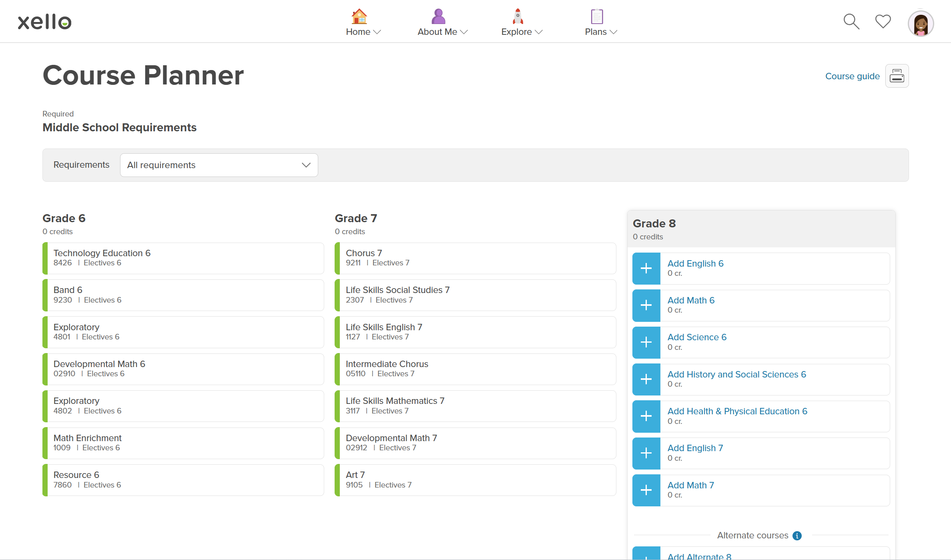Viewport: 951px width, 560px height.
Task: Select Add Health & Physical Education 6
Action: 737,411
